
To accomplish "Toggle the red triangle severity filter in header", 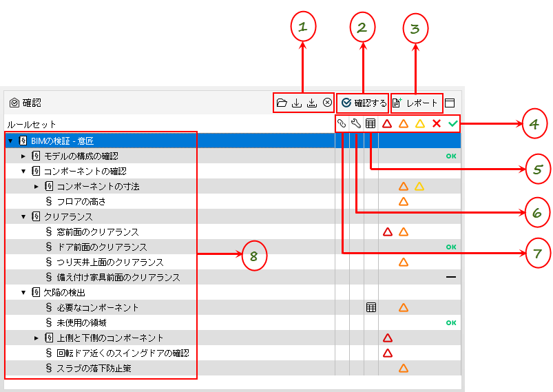I will (x=387, y=123).
